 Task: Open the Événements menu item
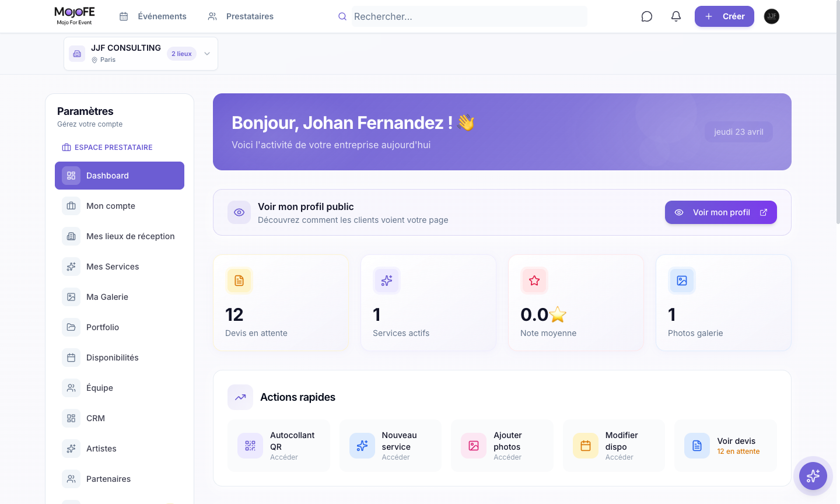coord(153,16)
